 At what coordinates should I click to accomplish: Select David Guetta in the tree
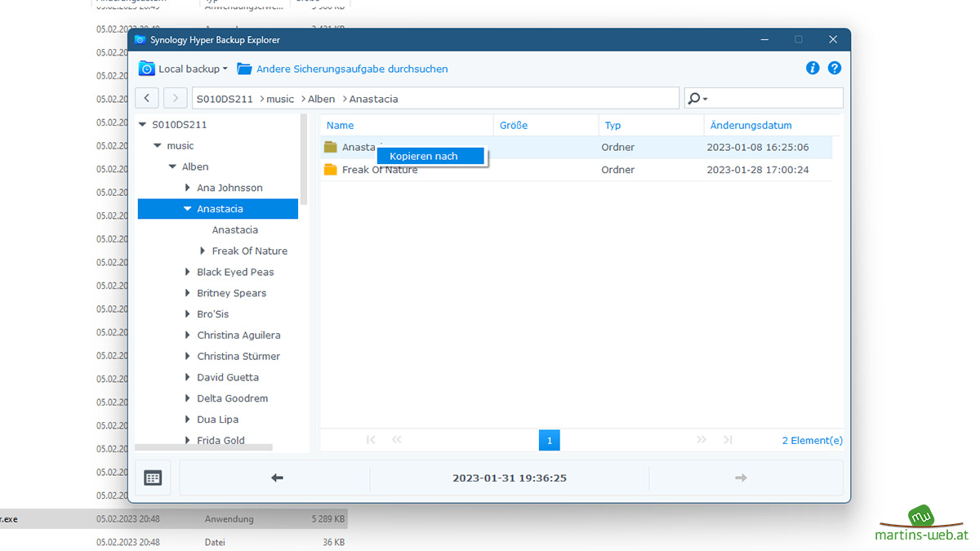[x=228, y=377]
